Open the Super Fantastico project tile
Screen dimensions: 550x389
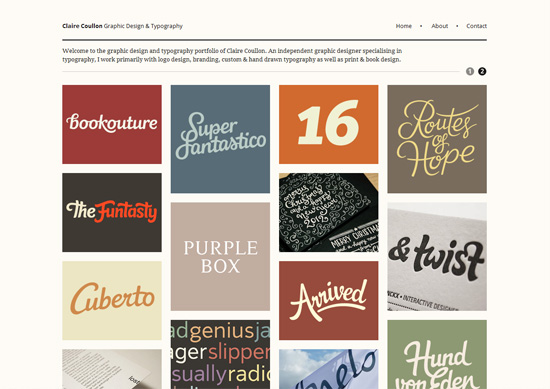pos(220,139)
